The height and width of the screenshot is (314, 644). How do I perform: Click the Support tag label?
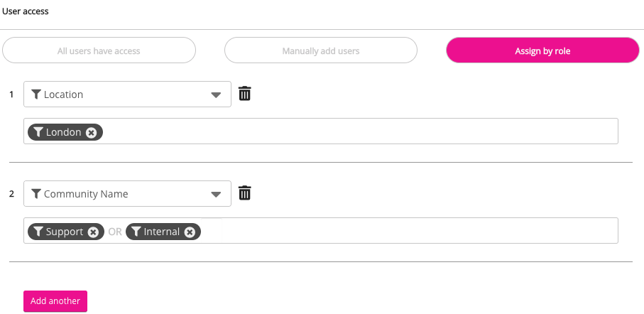(65, 232)
